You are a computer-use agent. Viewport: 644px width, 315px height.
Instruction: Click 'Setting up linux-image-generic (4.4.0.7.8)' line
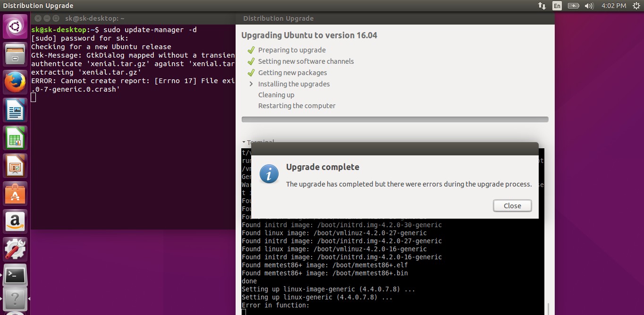pos(329,289)
